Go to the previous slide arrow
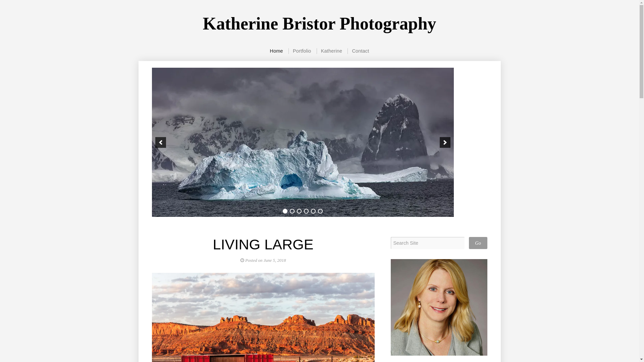This screenshot has width=644, height=362. (x=160, y=142)
